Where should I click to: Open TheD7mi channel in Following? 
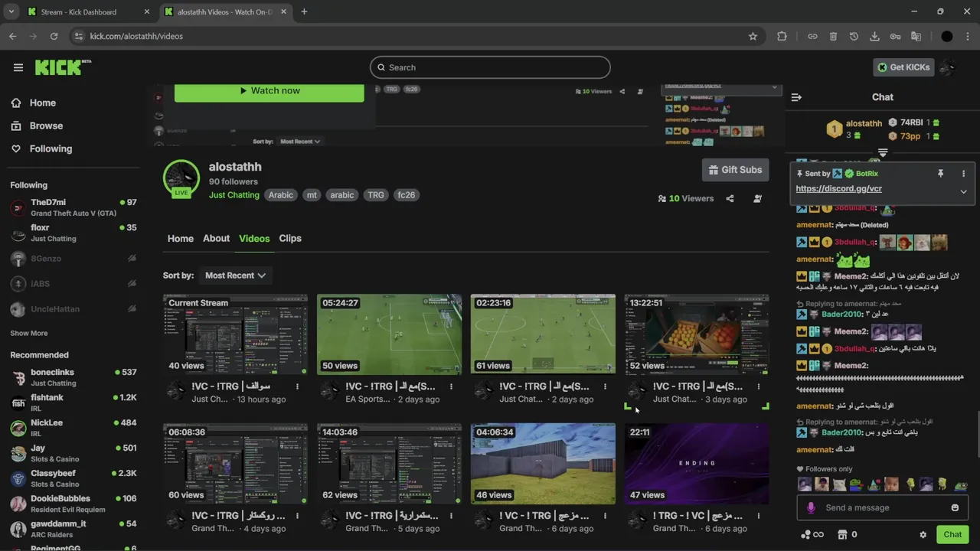pyautogui.click(x=73, y=207)
